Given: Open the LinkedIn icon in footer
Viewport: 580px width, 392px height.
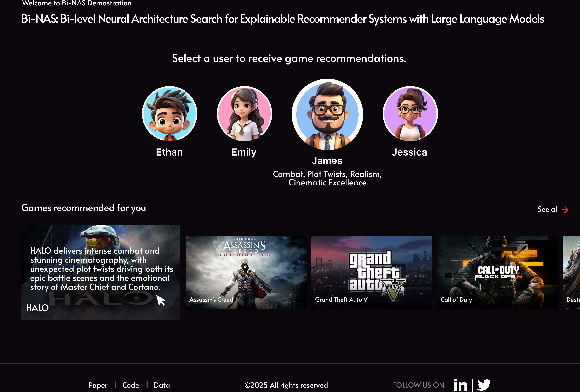Looking at the screenshot, I should pyautogui.click(x=460, y=385).
